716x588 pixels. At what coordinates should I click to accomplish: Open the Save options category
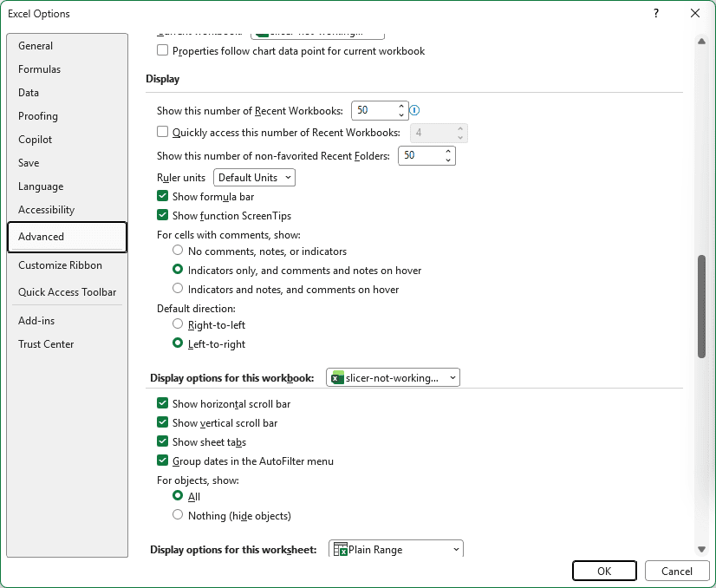[x=67, y=163]
